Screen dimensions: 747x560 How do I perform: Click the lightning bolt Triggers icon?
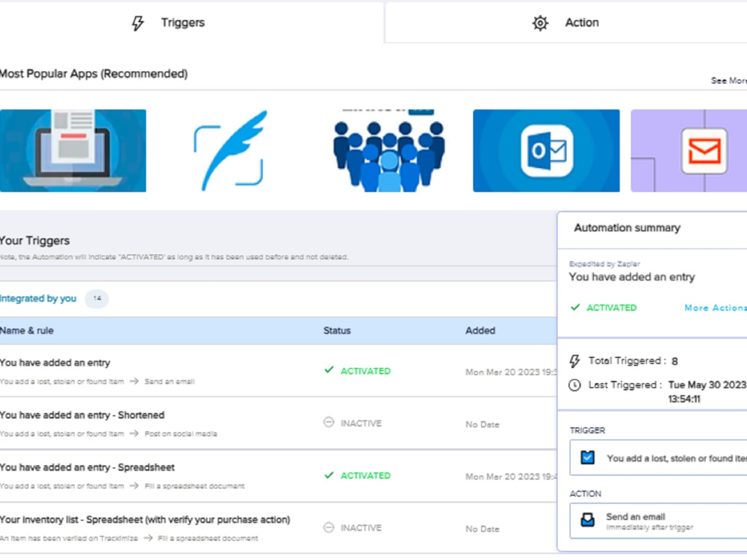click(x=137, y=23)
